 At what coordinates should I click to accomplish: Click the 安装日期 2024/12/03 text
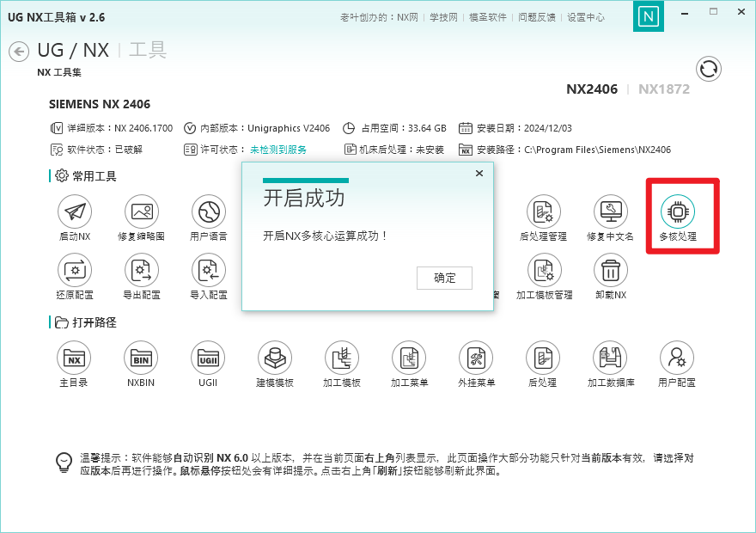tap(524, 128)
